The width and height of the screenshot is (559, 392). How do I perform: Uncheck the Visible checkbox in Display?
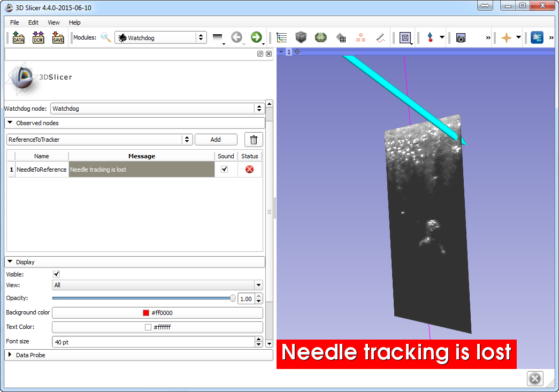(x=57, y=274)
